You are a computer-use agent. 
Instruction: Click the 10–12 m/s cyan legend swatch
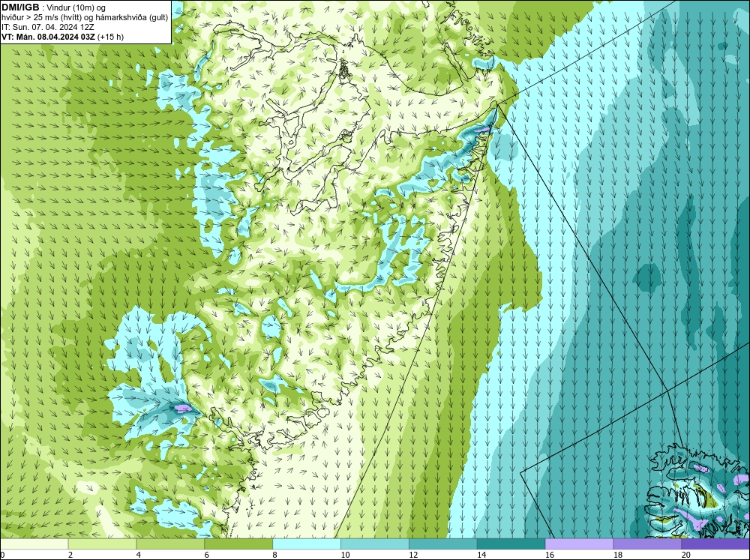(374, 544)
